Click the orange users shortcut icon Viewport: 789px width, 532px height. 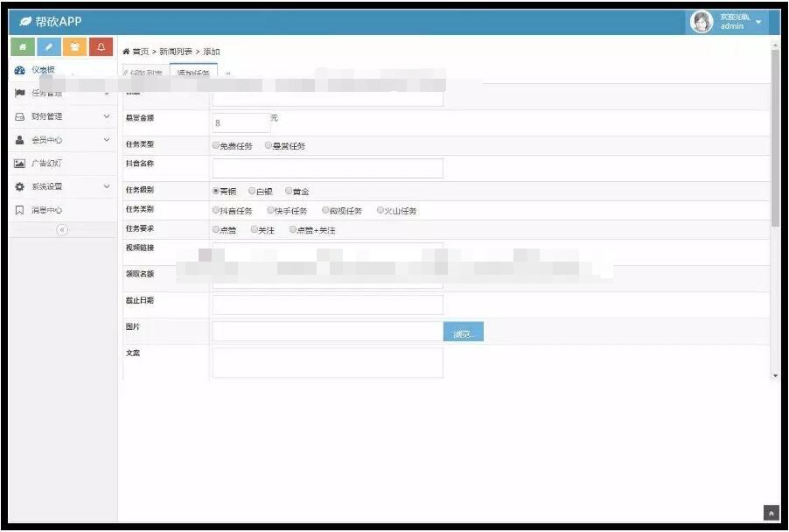click(x=75, y=46)
